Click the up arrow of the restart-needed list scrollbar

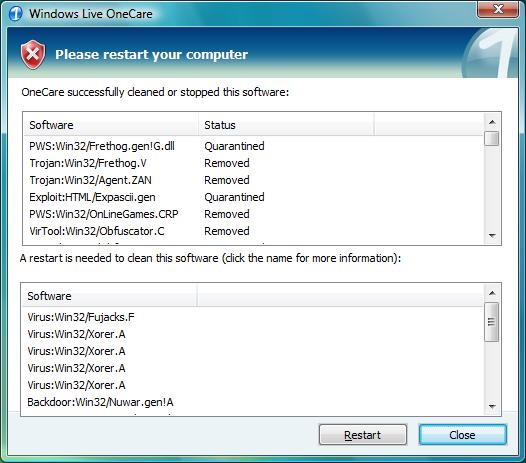(492, 293)
